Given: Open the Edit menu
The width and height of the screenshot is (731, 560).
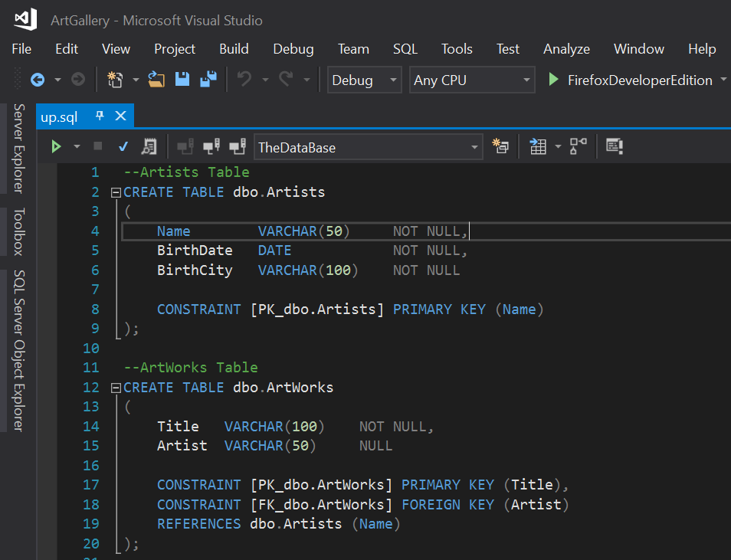Looking at the screenshot, I should (x=67, y=49).
